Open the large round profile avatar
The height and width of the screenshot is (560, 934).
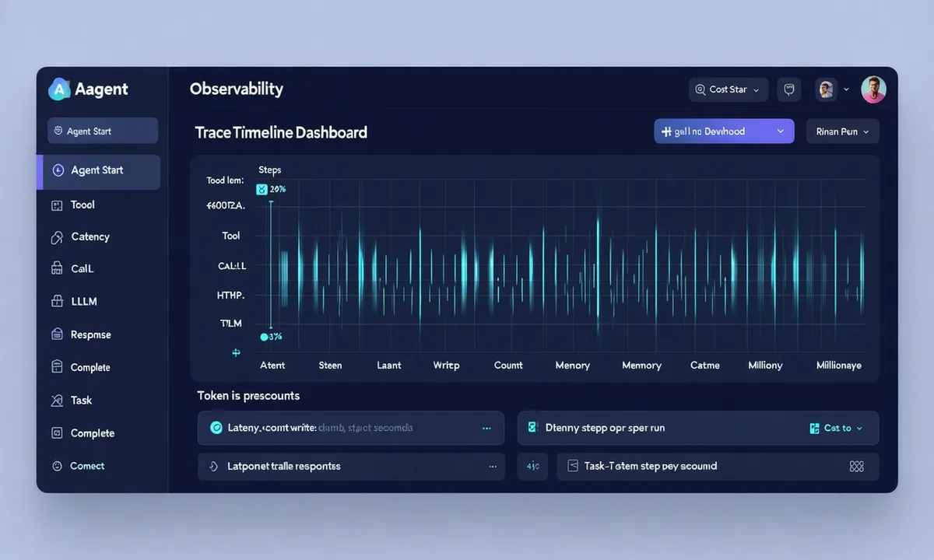pyautogui.click(x=873, y=89)
